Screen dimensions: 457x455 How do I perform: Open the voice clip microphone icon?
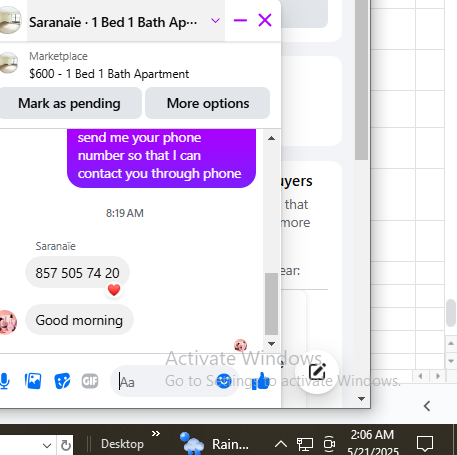(x=4, y=381)
